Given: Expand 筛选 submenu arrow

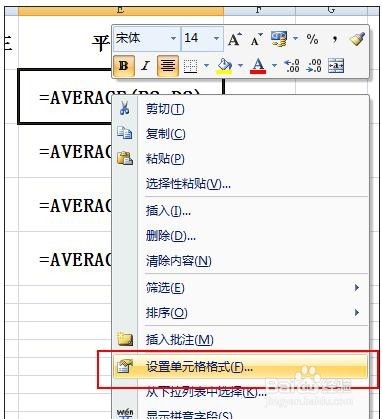Looking at the screenshot, I should pos(357,288).
